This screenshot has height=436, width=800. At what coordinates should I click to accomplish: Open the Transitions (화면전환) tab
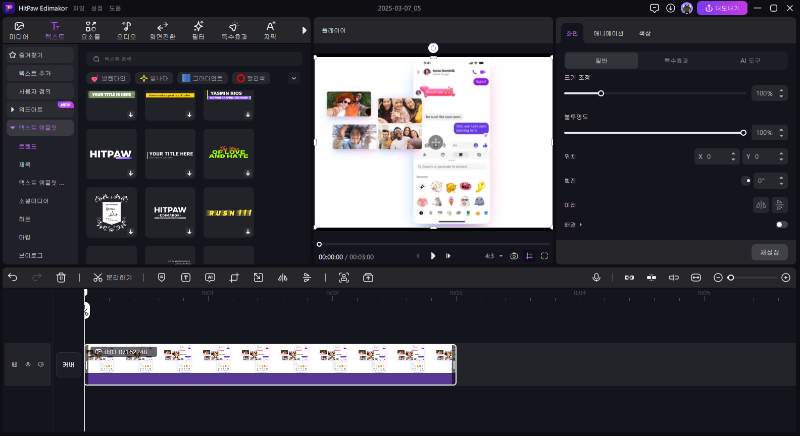click(162, 31)
